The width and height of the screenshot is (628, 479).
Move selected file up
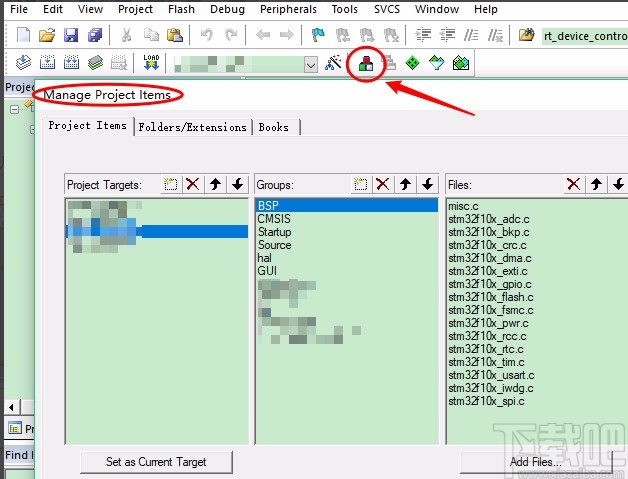(x=596, y=184)
